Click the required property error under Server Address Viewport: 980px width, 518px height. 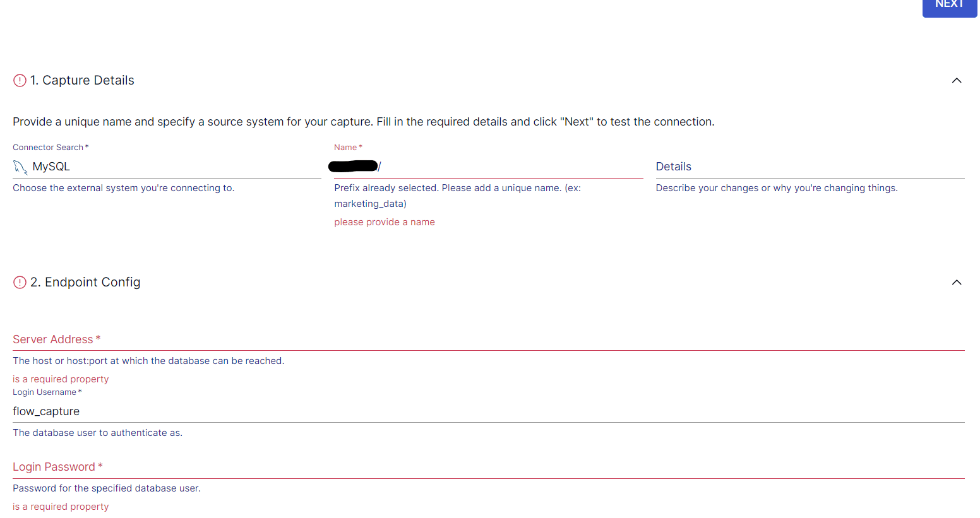(x=61, y=379)
